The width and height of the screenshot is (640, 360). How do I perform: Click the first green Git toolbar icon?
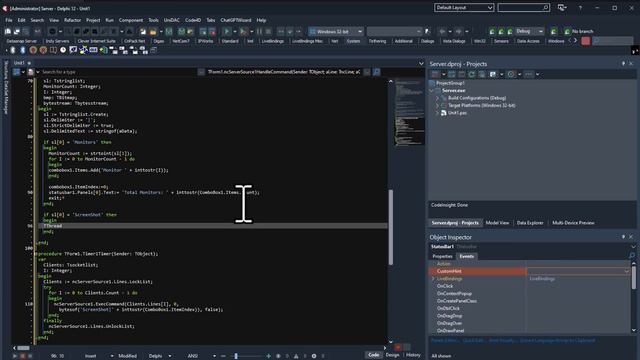pos(492,31)
